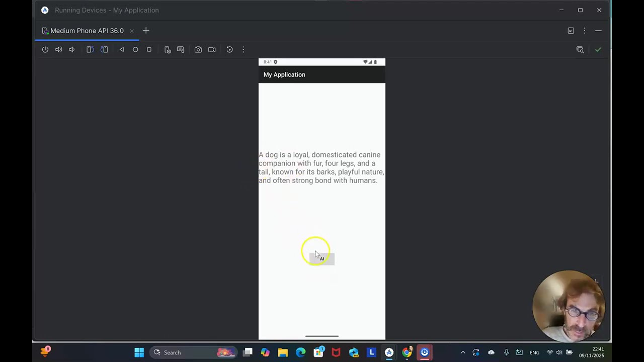The height and width of the screenshot is (362, 644).
Task: Rotate the device left
Action: pos(90,50)
